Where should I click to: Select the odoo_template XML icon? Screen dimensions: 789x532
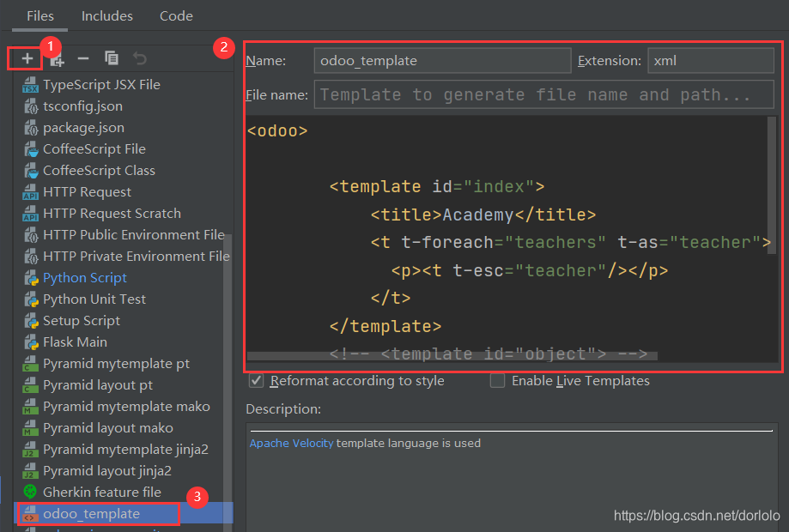pyautogui.click(x=30, y=514)
